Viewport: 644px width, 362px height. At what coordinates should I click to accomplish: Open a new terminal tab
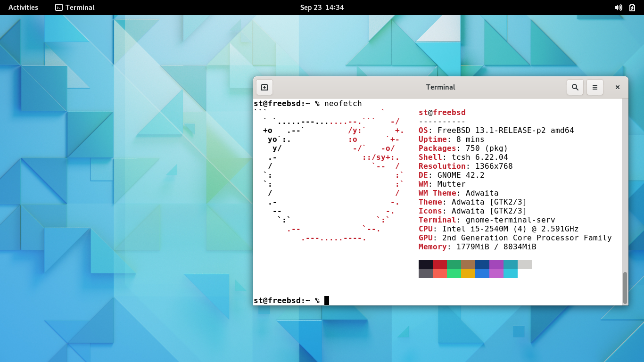(264, 87)
